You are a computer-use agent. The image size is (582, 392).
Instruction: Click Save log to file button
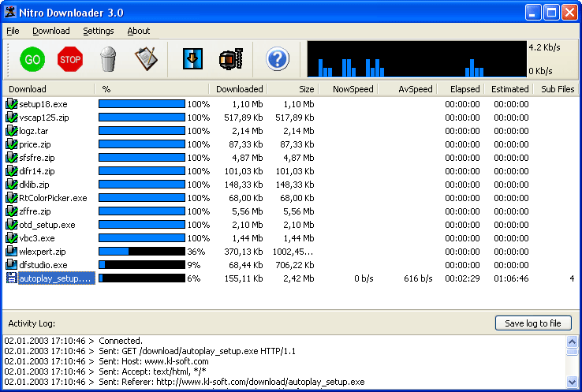click(x=533, y=323)
